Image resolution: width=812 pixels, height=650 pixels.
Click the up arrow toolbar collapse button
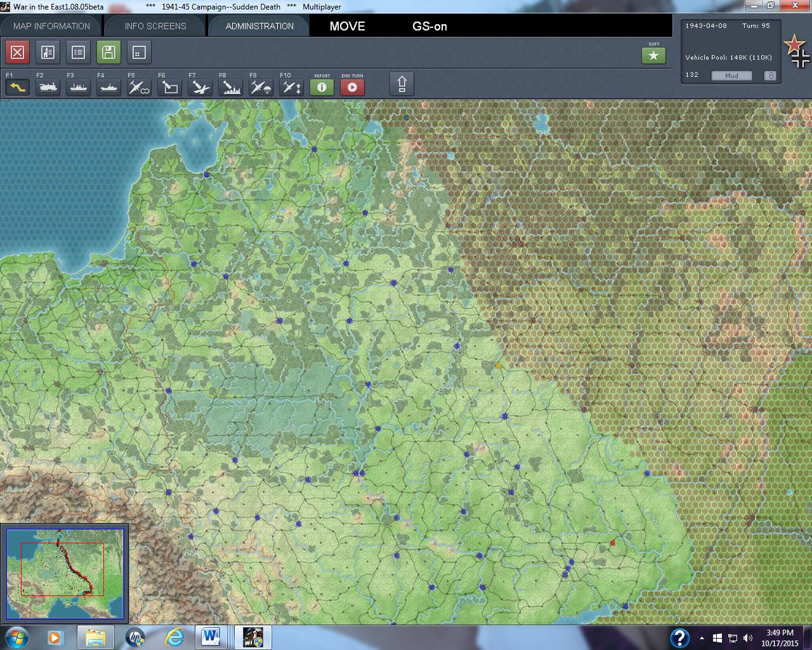pos(402,84)
